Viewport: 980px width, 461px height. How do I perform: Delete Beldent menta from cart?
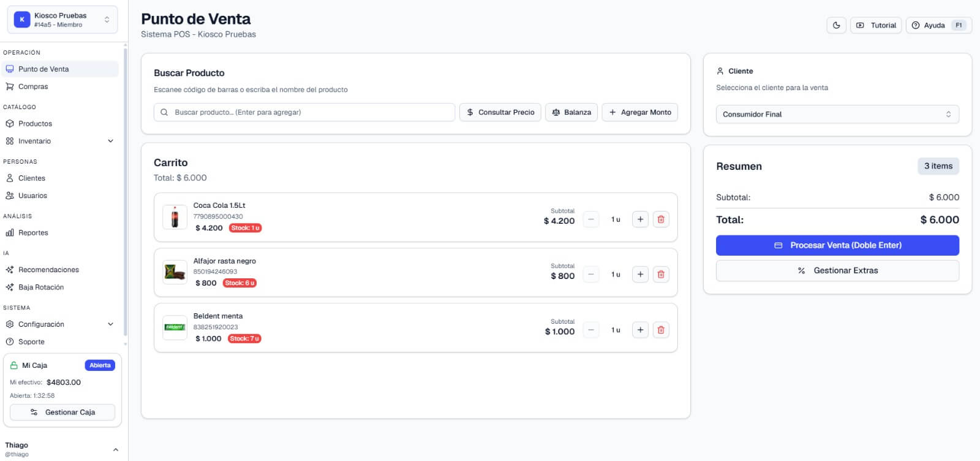point(661,330)
